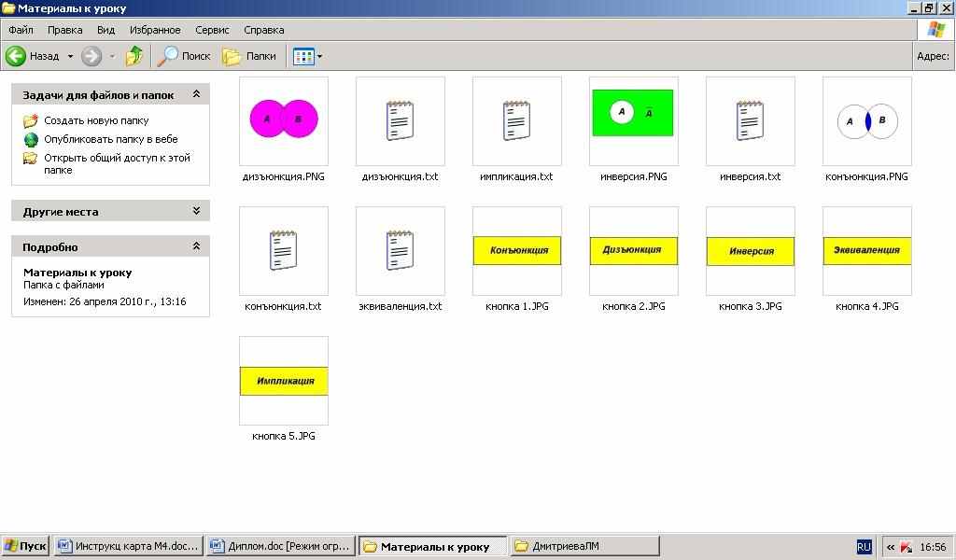Collapse the 'Подробно' details panel
Image resolution: width=956 pixels, height=560 pixels.
196,246
